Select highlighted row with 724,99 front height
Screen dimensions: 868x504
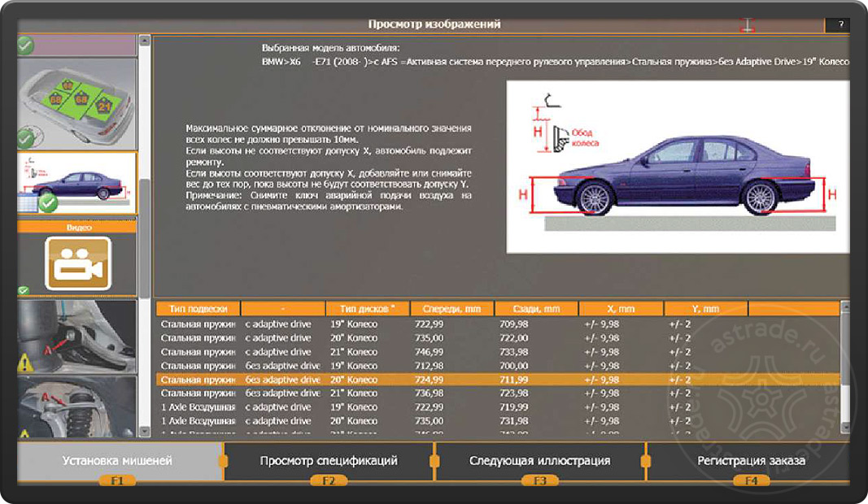[498, 380]
